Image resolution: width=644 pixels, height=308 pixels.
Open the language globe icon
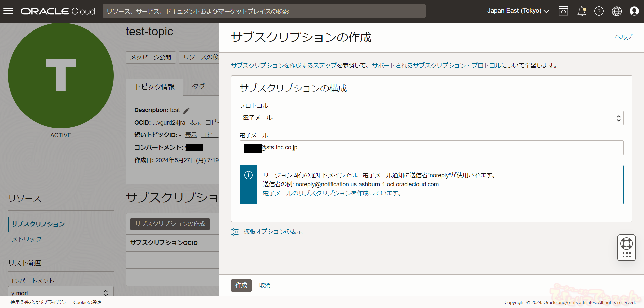pos(617,11)
